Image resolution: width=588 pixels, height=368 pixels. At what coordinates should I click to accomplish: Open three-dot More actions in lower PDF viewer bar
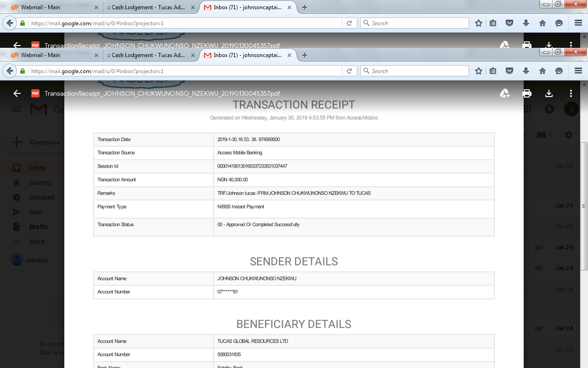point(571,93)
